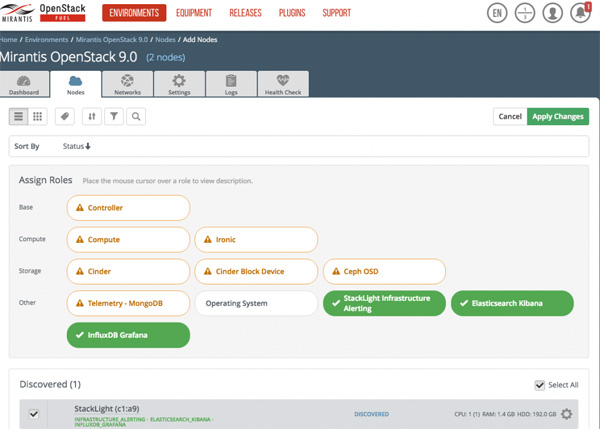Open Nodes breadcrumb link

tap(165, 39)
